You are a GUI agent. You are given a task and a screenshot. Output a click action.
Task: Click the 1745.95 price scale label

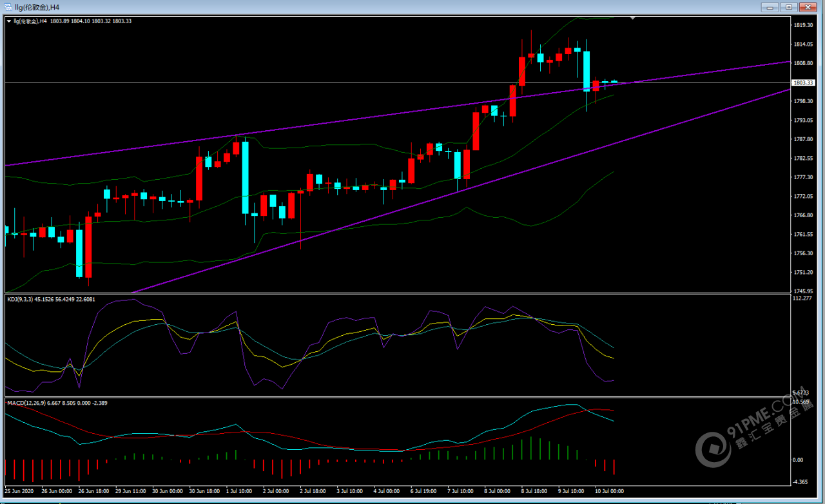802,291
